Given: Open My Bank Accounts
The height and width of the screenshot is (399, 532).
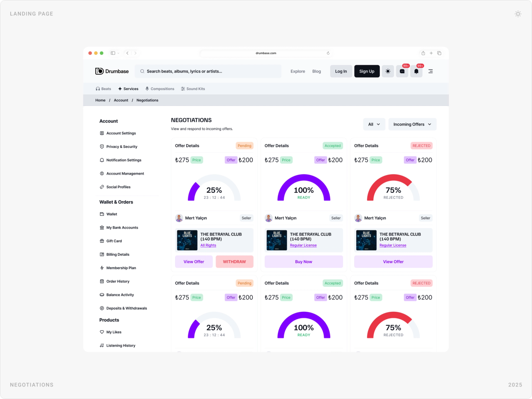Looking at the screenshot, I should [119, 228].
